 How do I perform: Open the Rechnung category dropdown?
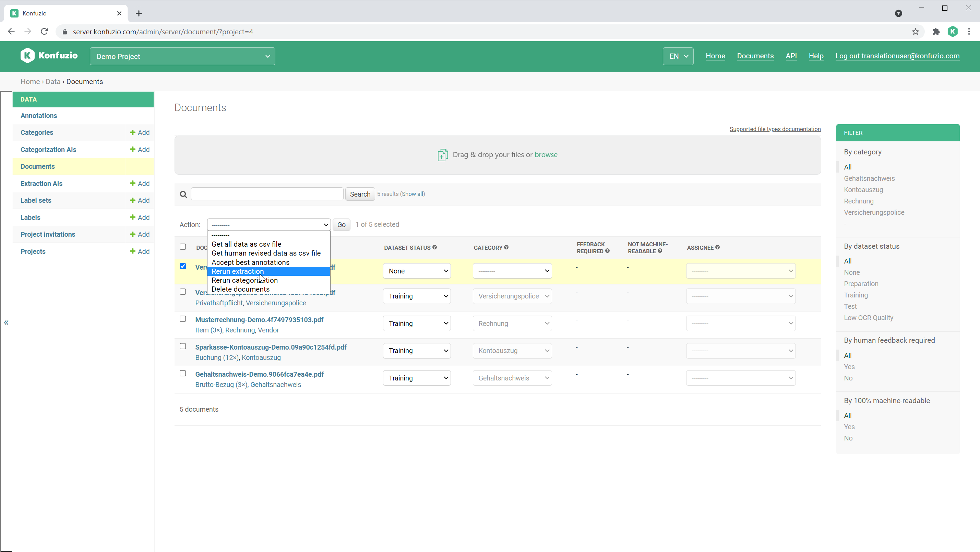point(512,323)
